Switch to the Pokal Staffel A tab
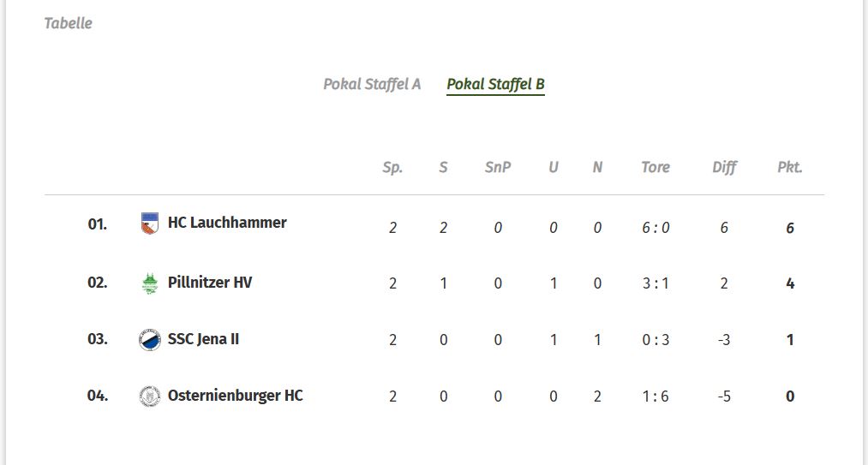Screen dimensions: 868x465 (x=372, y=84)
